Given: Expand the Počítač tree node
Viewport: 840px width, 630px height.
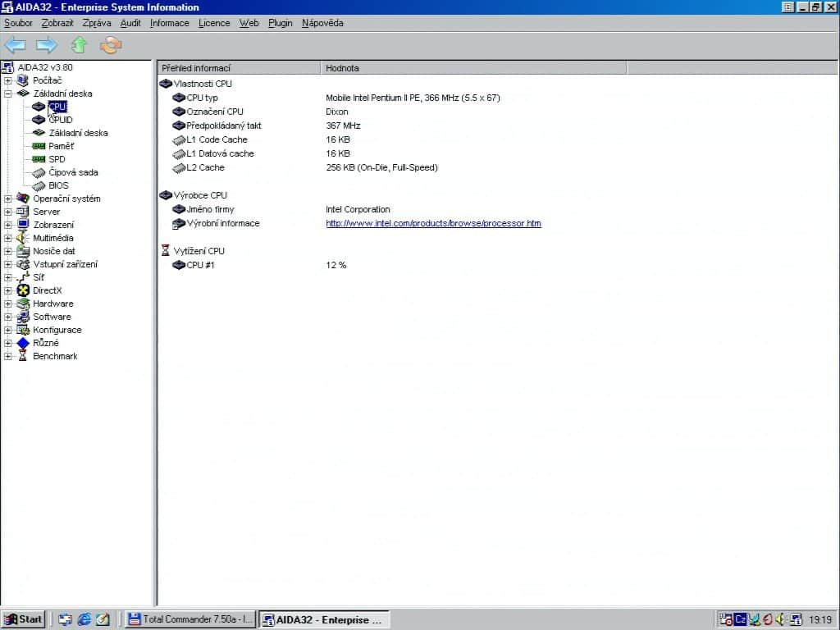Looking at the screenshot, I should (x=7, y=80).
